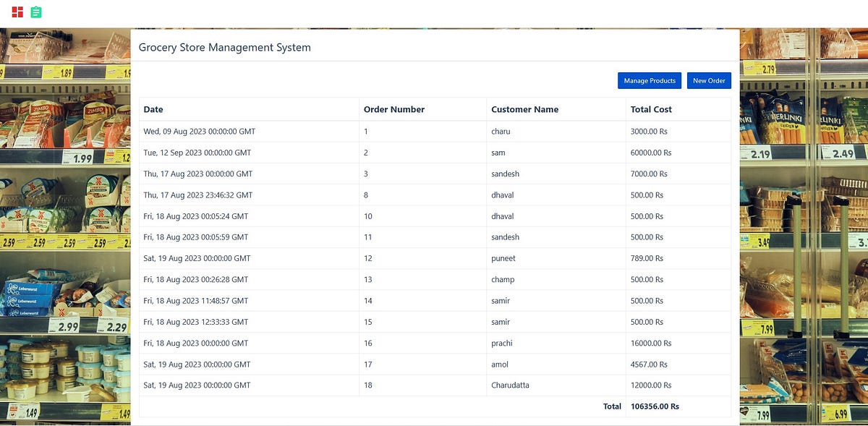
Task: Click the Manage Products button
Action: 649,80
